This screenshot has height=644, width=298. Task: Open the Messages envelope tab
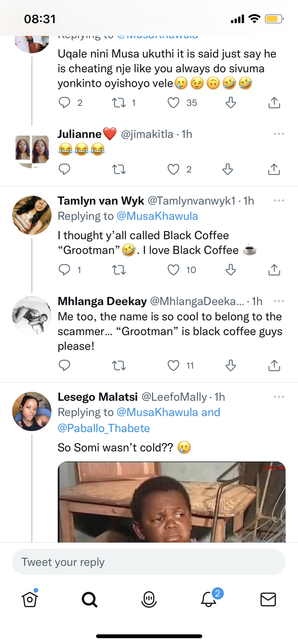(268, 599)
